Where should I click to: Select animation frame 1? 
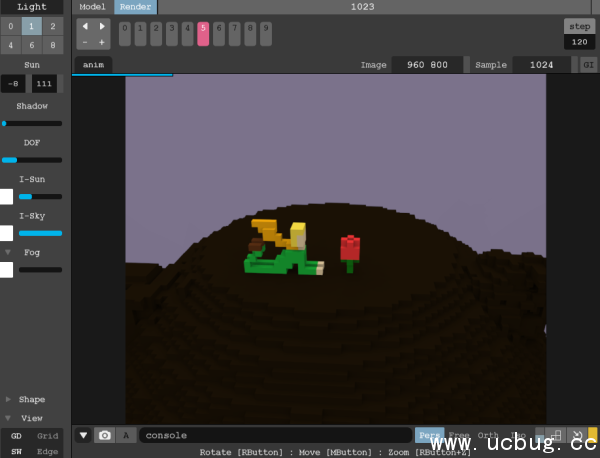140,34
